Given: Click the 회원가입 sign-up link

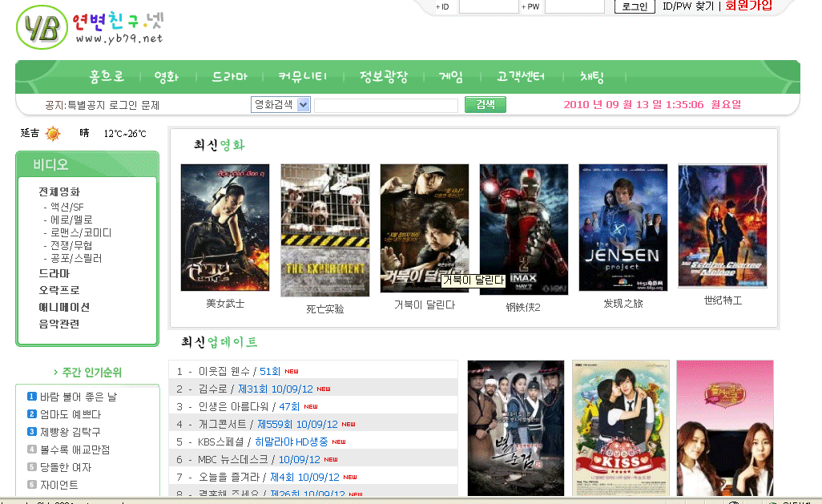Looking at the screenshot, I should pyautogui.click(x=748, y=6).
